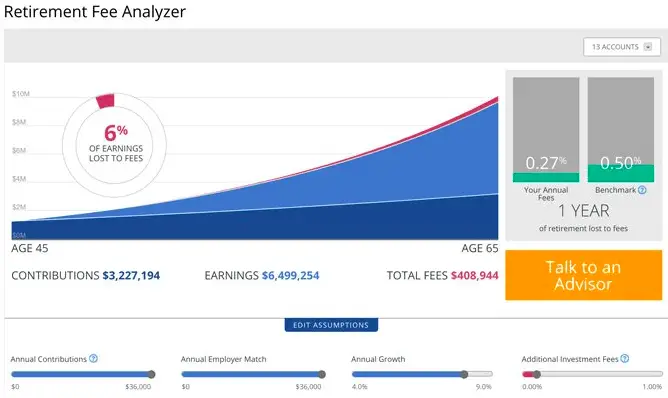The width and height of the screenshot is (668, 398).
Task: Click the Edit Assumptions button
Action: click(331, 325)
